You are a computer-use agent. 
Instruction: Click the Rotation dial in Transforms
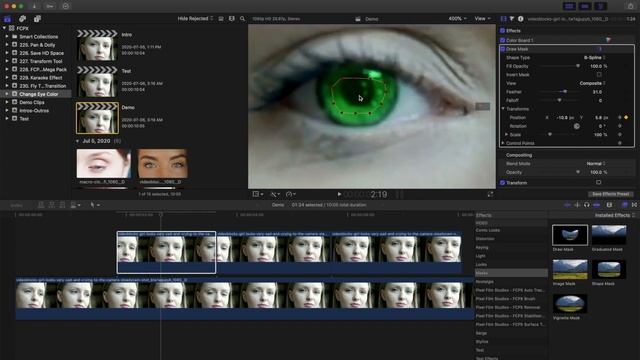click(576, 126)
